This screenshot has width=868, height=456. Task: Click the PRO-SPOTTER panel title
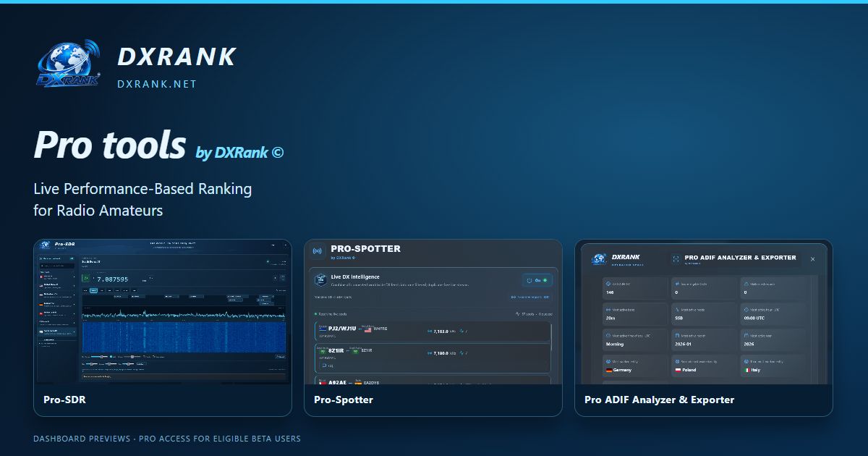click(365, 248)
